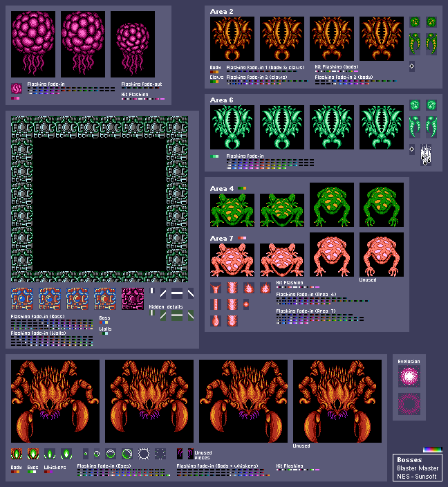Select the small pink swirl icon
Viewport: 448px width, 487px height.
tap(17, 88)
